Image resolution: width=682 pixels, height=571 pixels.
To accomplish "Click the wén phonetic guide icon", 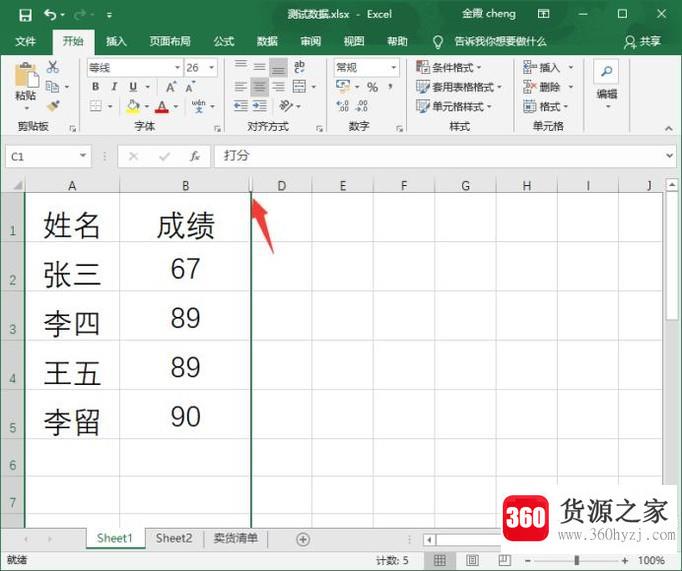I will (199, 106).
